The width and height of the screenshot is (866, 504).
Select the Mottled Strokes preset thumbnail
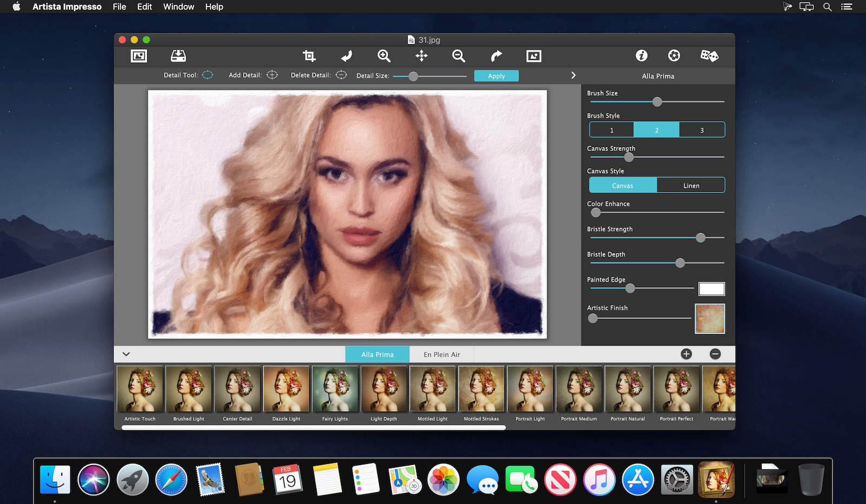pos(481,389)
